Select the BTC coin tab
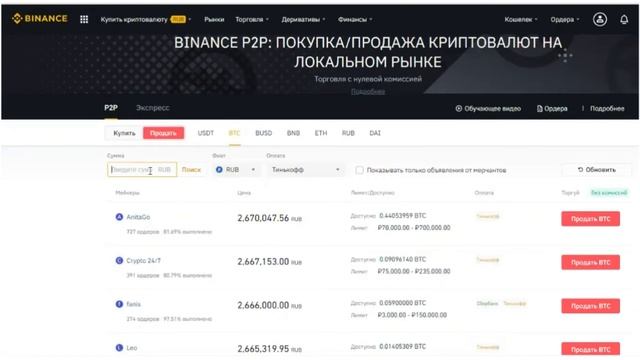This screenshot has width=640, height=360. click(234, 133)
